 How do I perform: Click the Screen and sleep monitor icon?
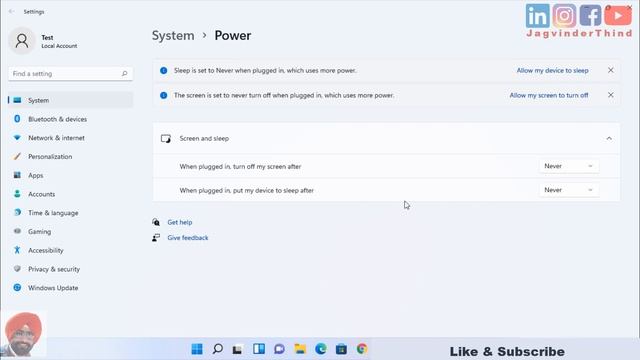(166, 138)
